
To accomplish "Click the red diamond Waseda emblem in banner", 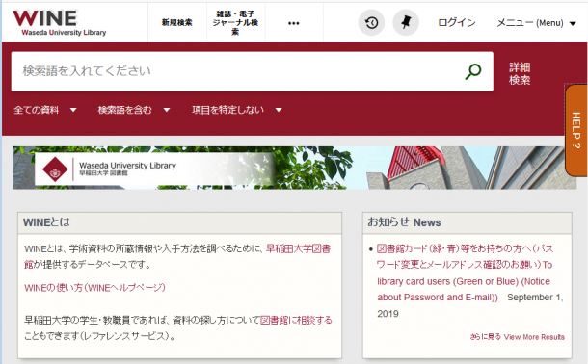I will pos(55,169).
